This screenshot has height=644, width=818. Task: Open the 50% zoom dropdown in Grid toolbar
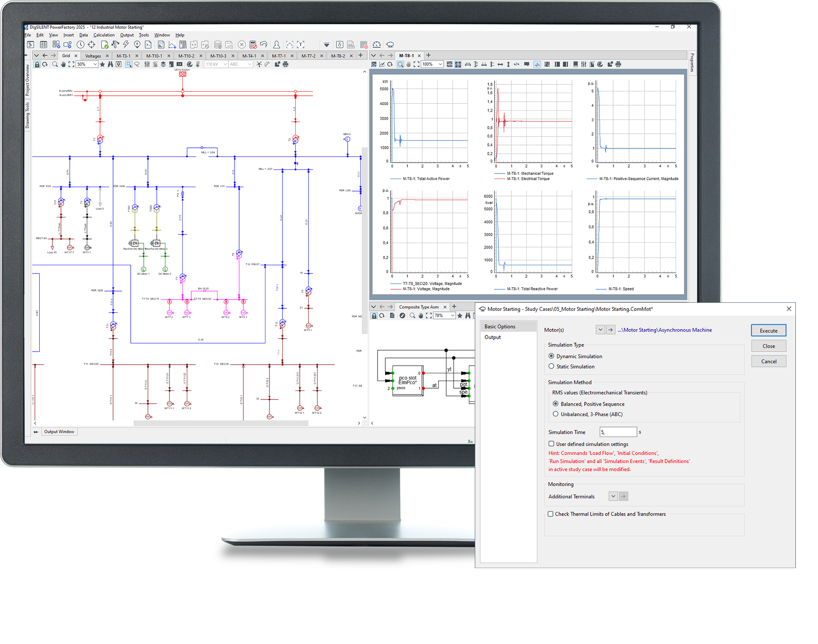pos(95,65)
